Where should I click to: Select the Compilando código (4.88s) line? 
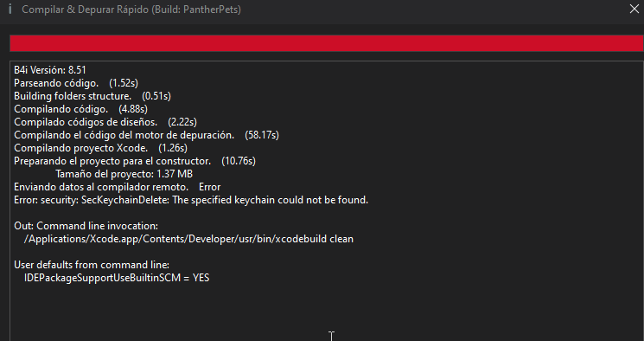pyautogui.click(x=80, y=109)
